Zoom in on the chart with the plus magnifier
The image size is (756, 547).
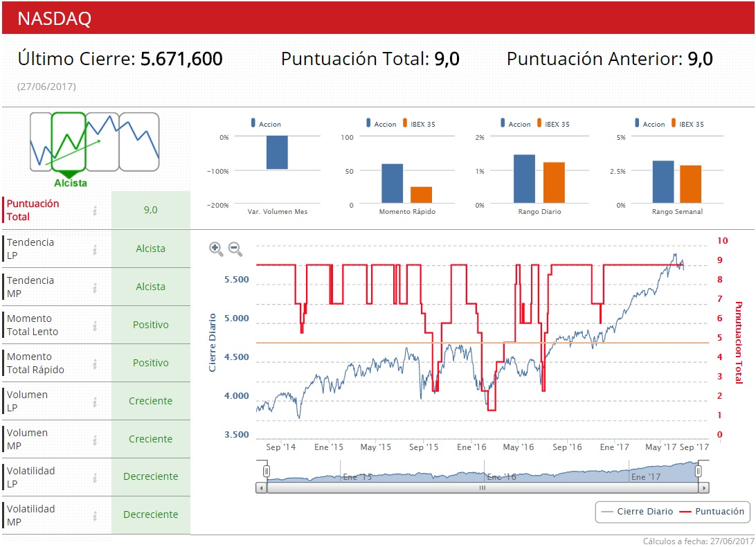(x=215, y=249)
